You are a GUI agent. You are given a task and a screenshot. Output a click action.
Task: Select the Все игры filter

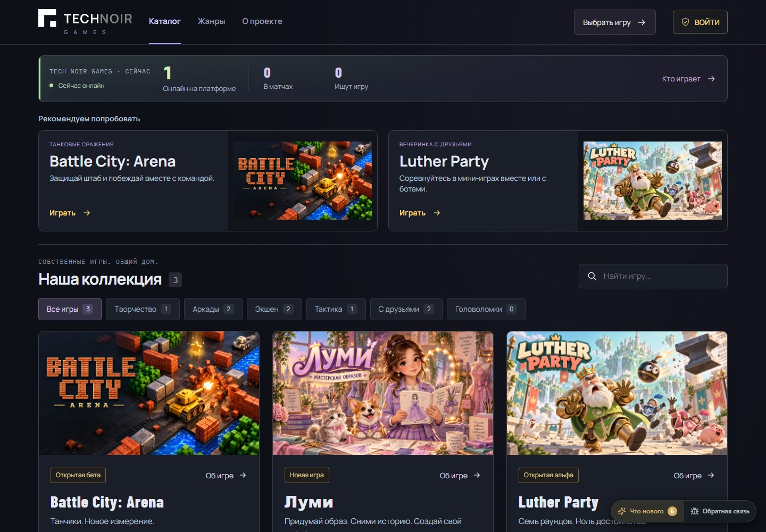point(70,309)
